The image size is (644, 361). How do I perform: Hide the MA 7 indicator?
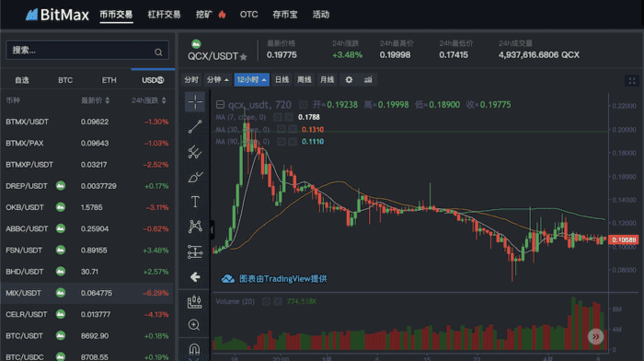pyautogui.click(x=277, y=117)
